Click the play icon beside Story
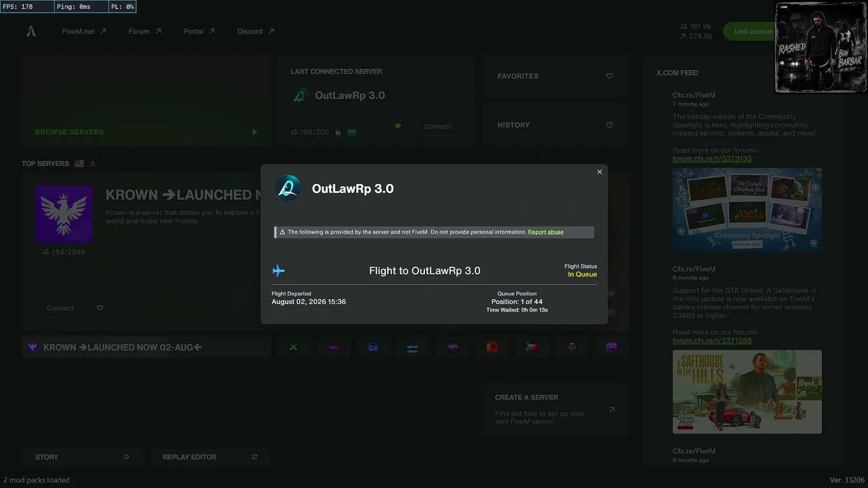 [x=126, y=457]
